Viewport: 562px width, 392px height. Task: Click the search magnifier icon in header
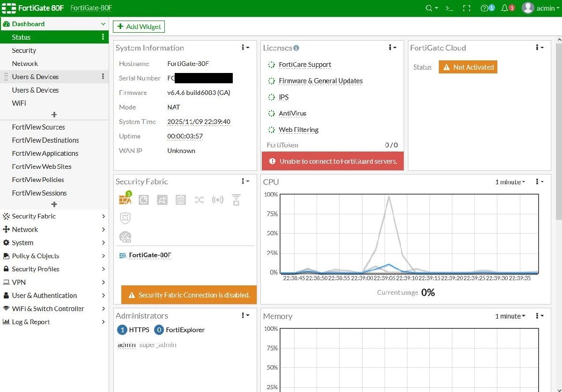429,8
